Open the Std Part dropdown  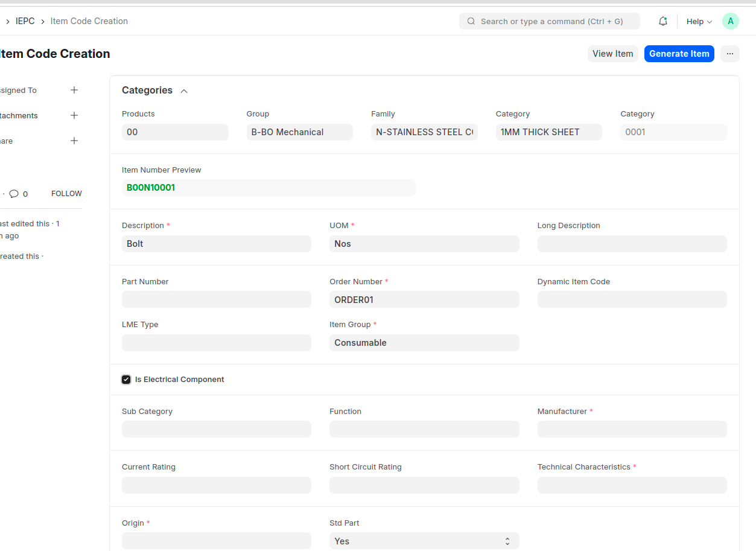pos(424,541)
